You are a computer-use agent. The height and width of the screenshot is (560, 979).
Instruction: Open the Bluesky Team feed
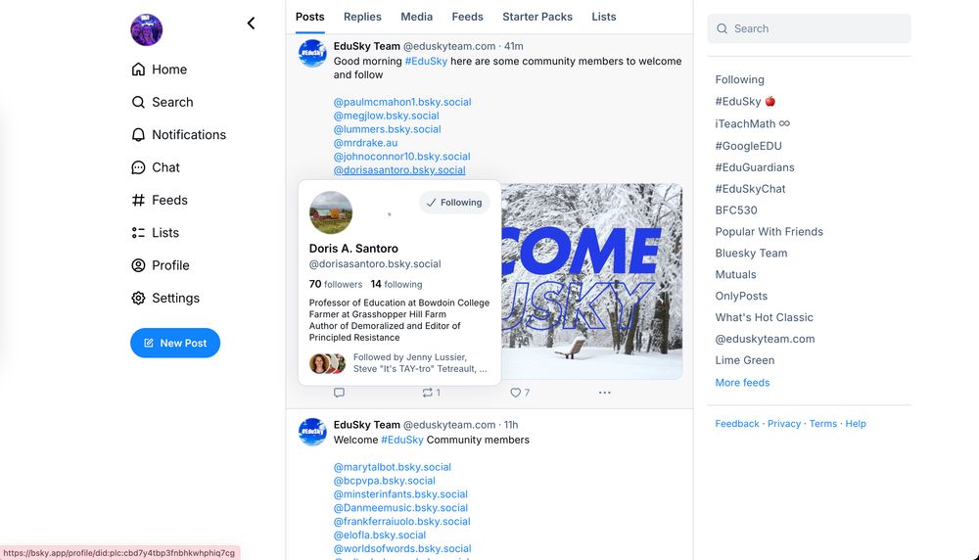click(x=751, y=253)
